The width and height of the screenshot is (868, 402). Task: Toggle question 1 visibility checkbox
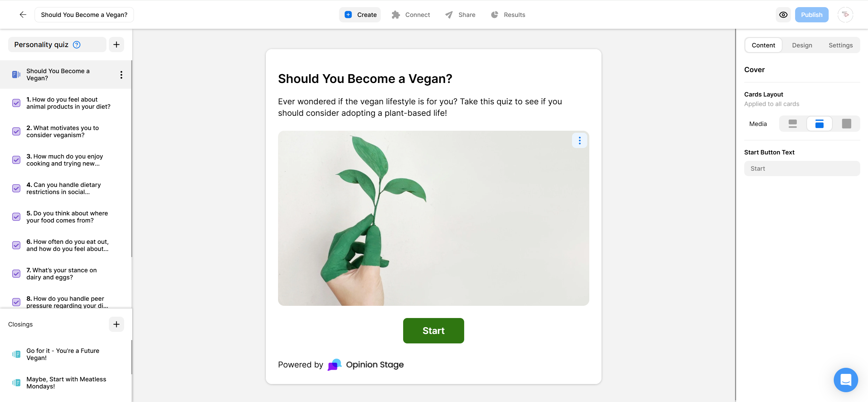tap(16, 103)
